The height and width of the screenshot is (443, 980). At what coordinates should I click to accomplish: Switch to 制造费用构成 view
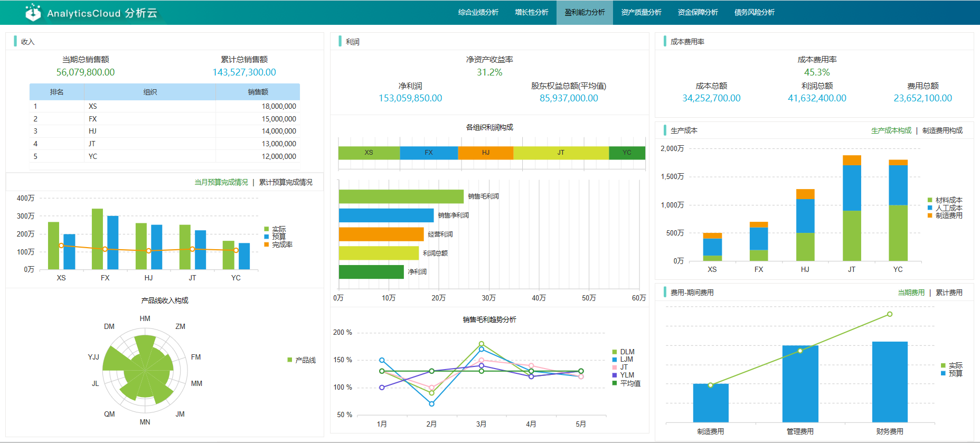tap(942, 130)
